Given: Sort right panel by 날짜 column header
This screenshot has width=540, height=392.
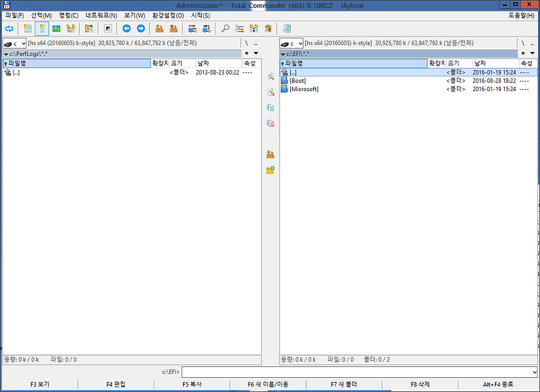Looking at the screenshot, I should [x=495, y=63].
